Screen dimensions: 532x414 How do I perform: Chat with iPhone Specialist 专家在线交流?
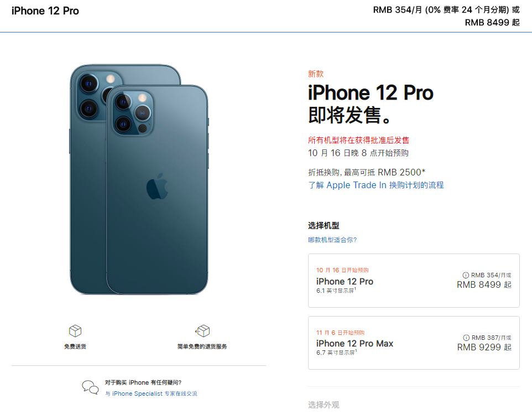151,394
